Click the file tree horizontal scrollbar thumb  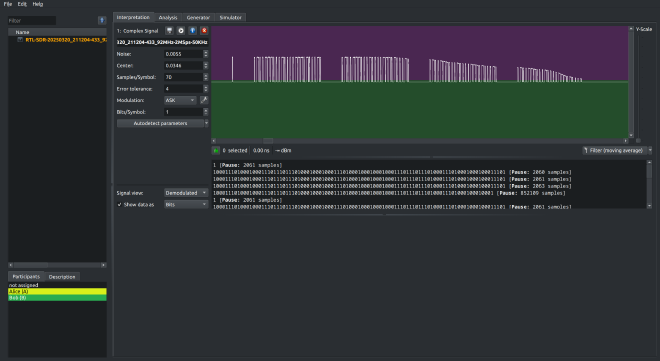31,265
